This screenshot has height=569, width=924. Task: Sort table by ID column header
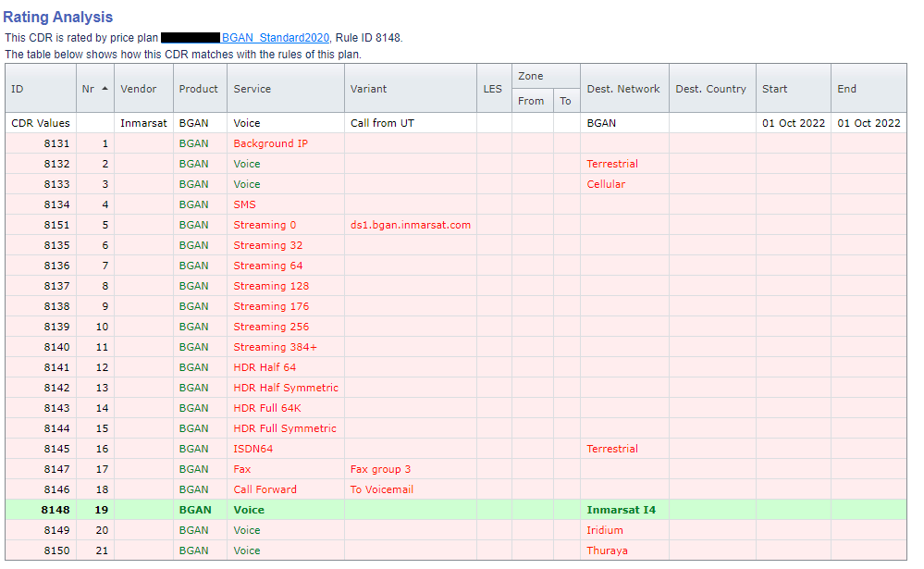click(x=18, y=89)
